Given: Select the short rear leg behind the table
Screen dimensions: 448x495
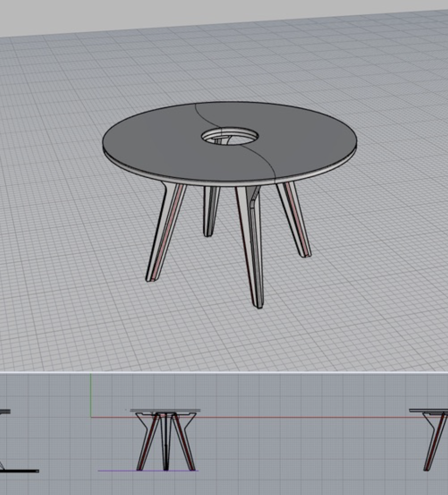Looking at the screenshot, I should click(x=211, y=211).
